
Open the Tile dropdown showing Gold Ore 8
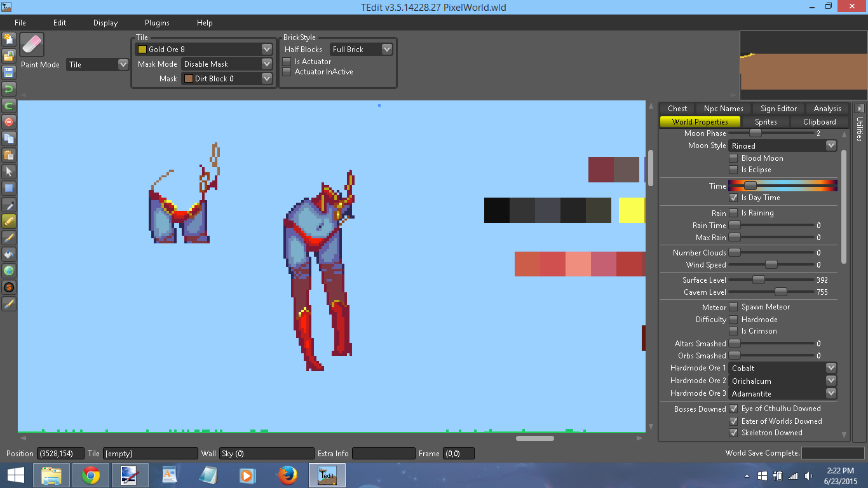point(204,49)
